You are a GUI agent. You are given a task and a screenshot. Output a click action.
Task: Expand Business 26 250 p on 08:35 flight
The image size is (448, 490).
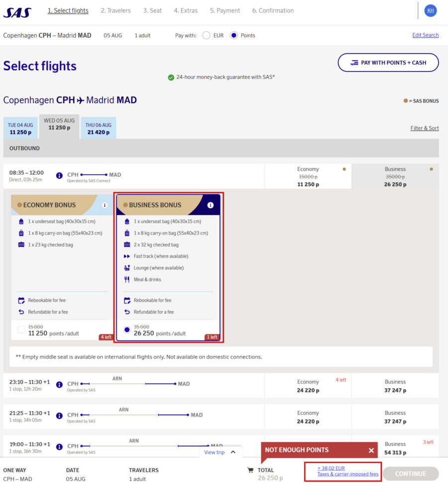(x=395, y=176)
